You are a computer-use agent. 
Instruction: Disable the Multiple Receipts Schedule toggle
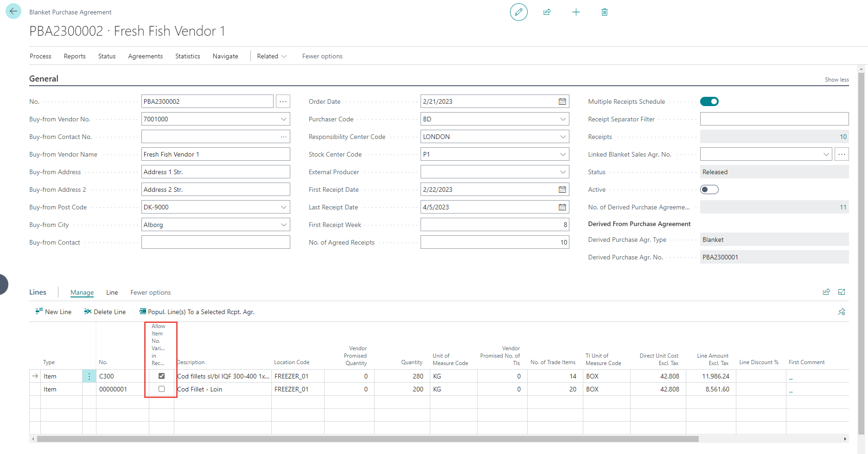(x=709, y=101)
